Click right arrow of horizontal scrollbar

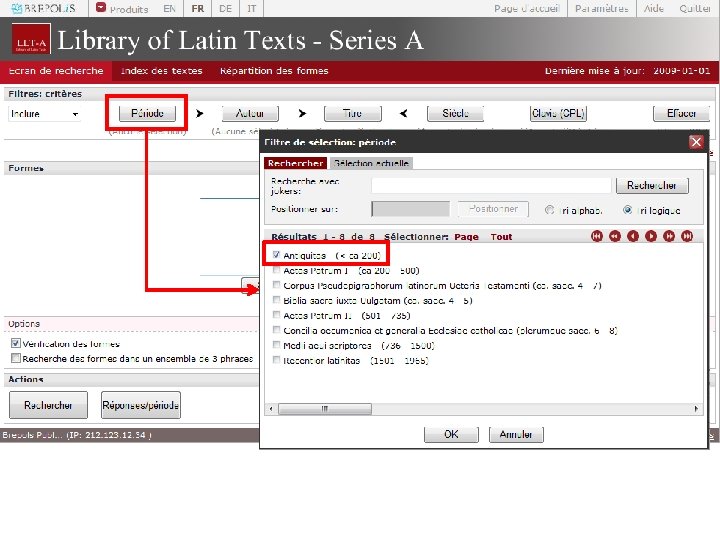[x=696, y=409]
